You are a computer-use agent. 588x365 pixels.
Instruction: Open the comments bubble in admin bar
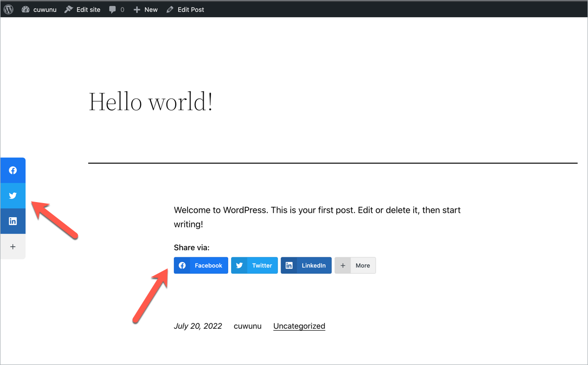click(117, 9)
